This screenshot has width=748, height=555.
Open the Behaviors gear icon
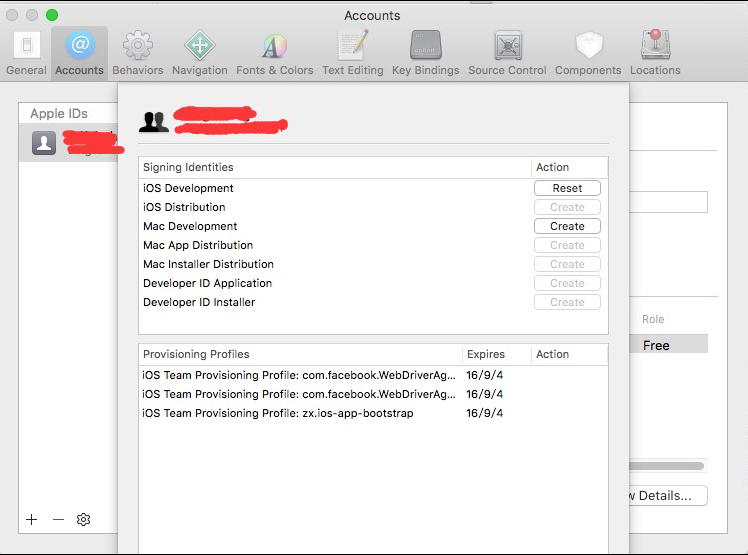tap(137, 53)
